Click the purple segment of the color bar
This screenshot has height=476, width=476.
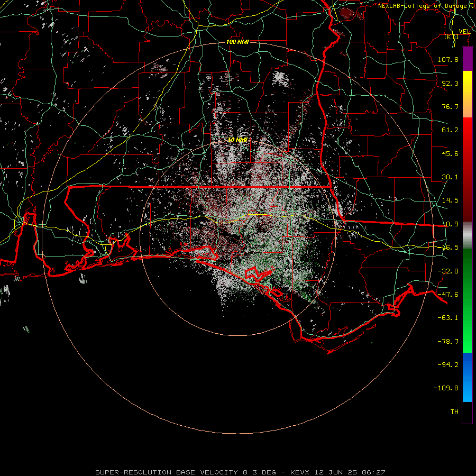[467, 59]
